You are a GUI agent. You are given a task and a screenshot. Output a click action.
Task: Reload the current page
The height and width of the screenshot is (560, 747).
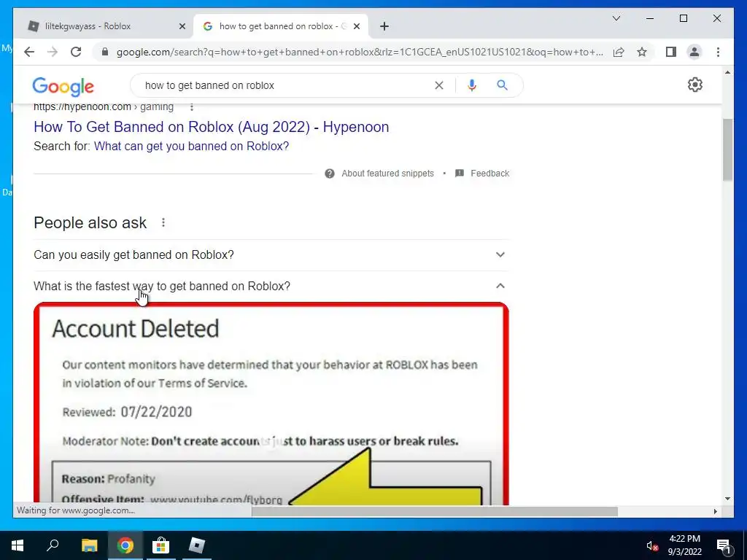click(x=76, y=52)
